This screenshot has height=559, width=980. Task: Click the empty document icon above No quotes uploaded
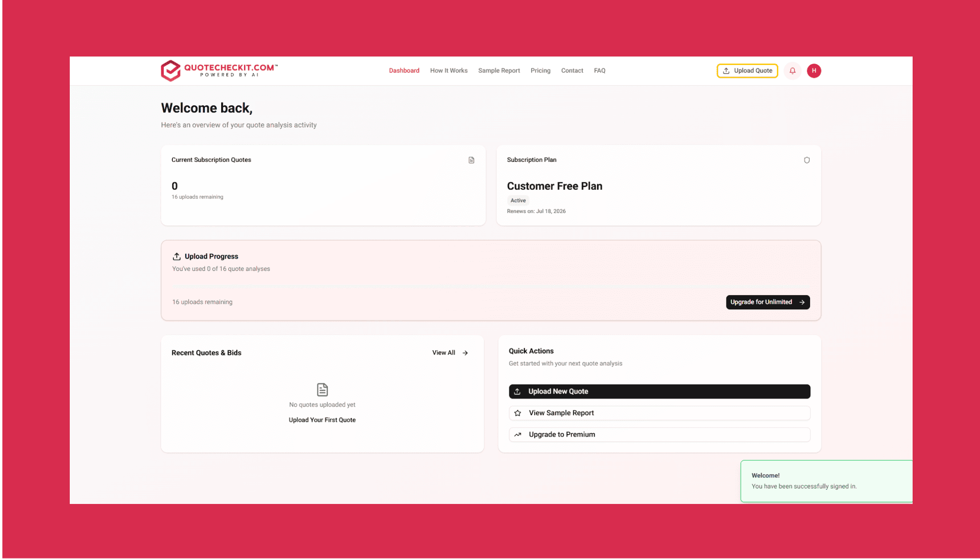coord(322,390)
